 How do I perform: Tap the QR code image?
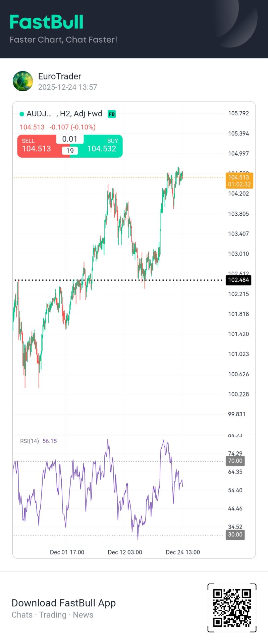point(232,608)
